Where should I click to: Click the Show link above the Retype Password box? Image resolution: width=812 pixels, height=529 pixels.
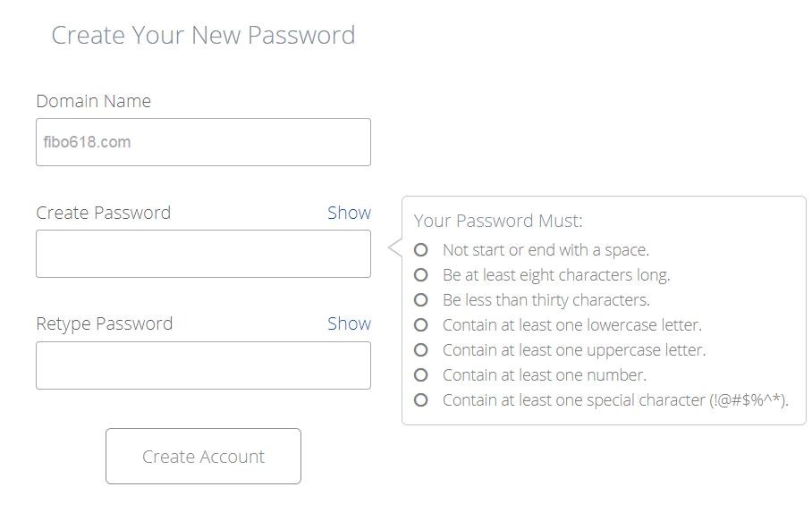(349, 323)
